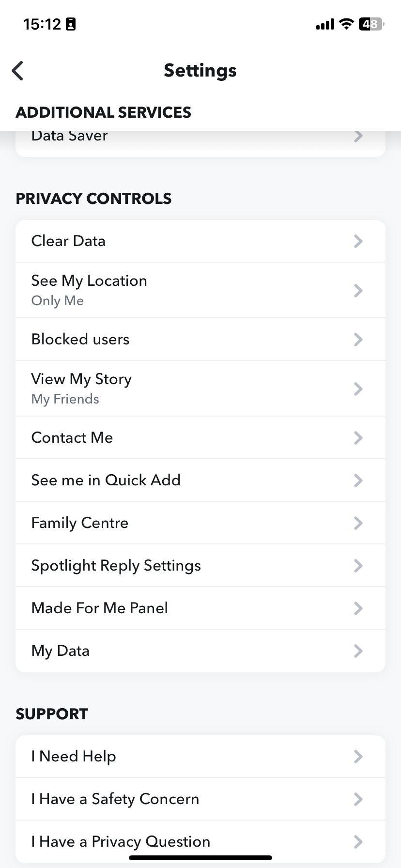
Task: Open Contact Me settings
Action: click(x=200, y=438)
